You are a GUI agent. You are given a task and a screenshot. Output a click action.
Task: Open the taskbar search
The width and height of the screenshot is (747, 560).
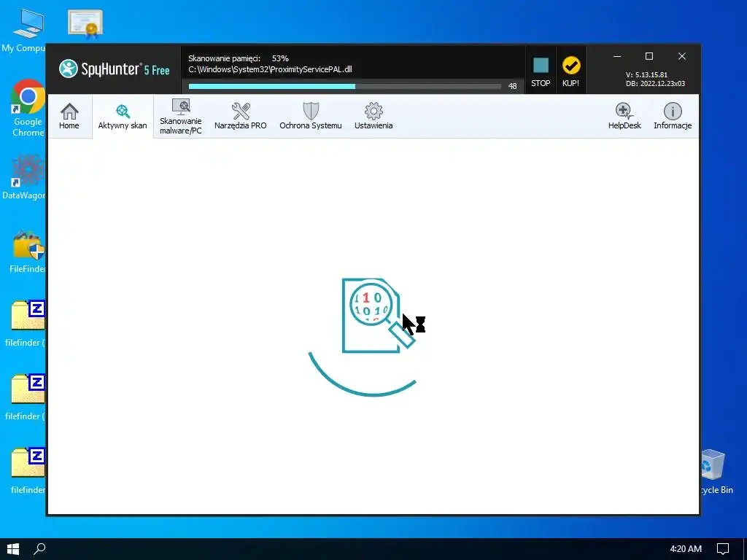39,549
